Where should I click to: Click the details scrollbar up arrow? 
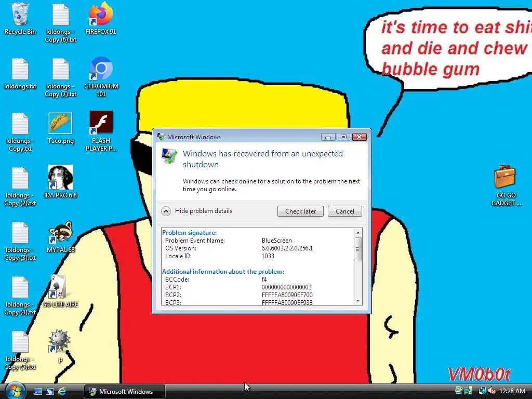pos(358,233)
